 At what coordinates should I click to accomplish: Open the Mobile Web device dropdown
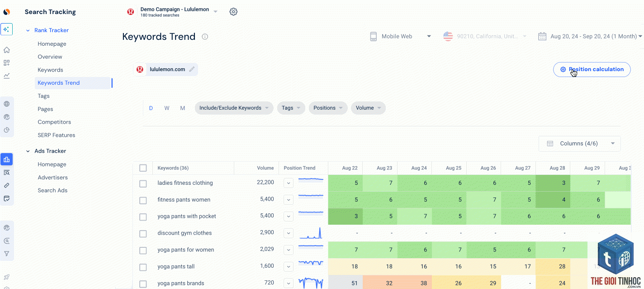coord(401,36)
